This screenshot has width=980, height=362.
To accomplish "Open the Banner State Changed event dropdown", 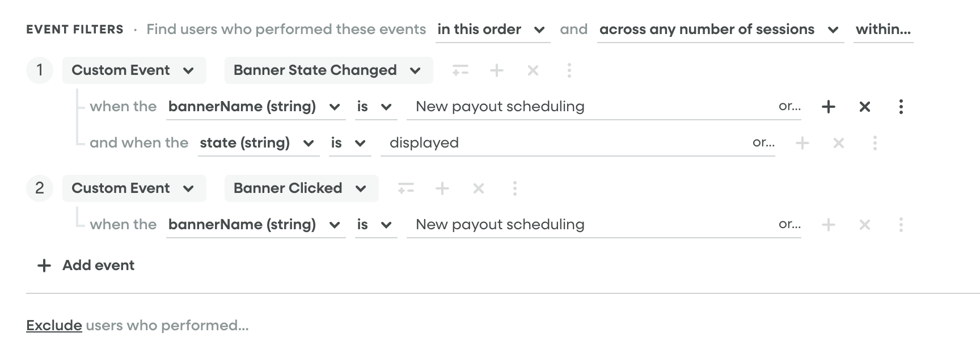I will (x=328, y=70).
